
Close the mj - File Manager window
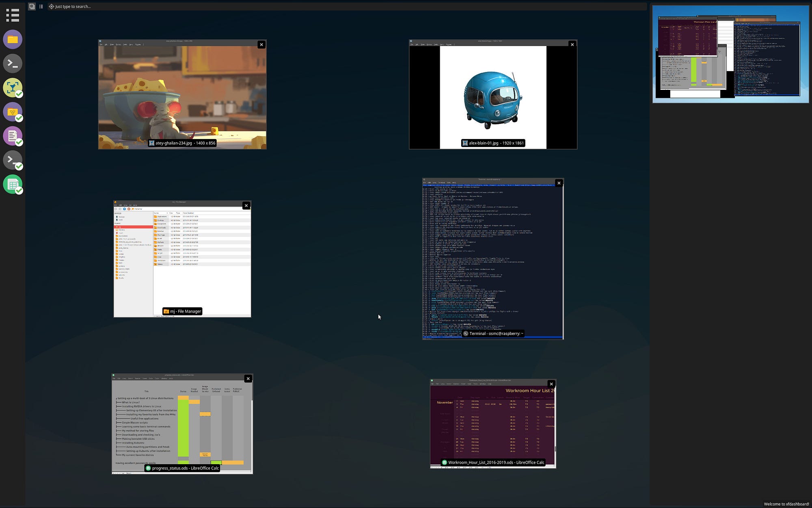[246, 206]
